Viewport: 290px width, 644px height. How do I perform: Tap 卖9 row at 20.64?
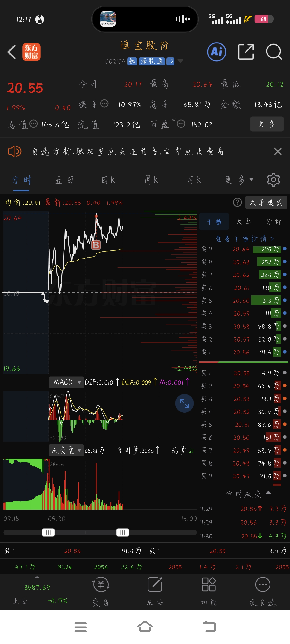pyautogui.click(x=244, y=249)
